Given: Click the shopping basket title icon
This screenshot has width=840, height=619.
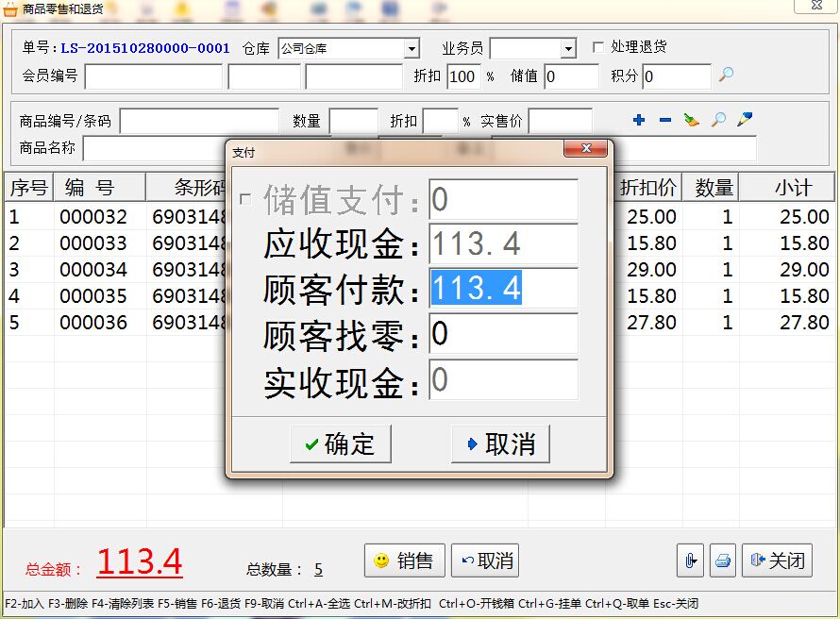Looking at the screenshot, I should [x=10, y=9].
